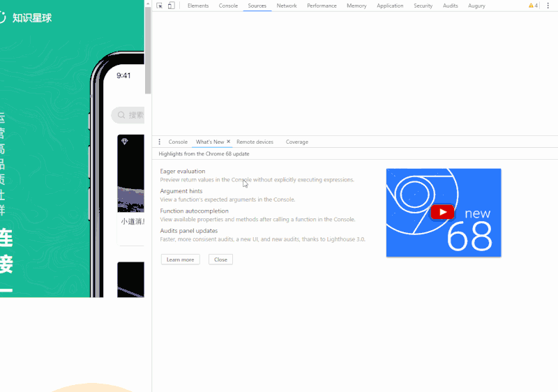Activate the inspect element picker icon

(x=160, y=6)
